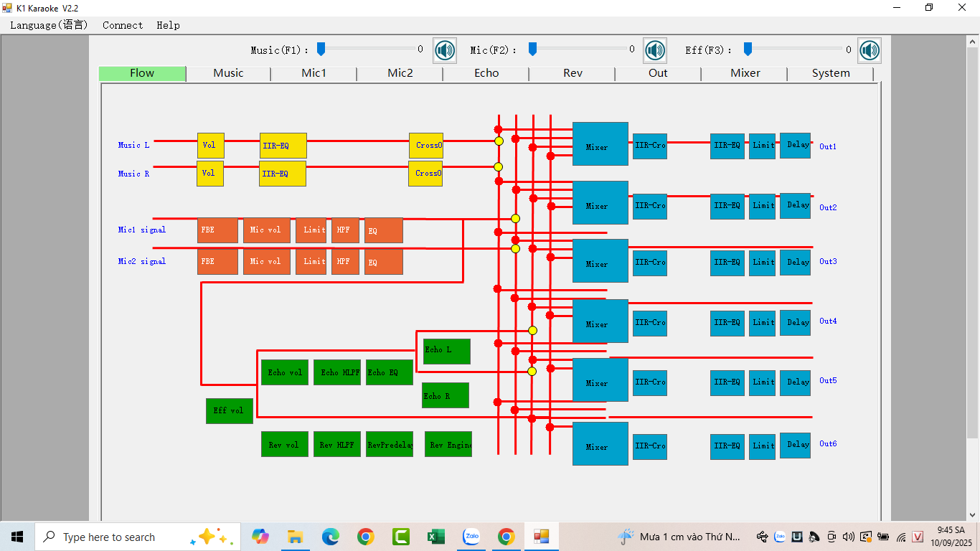
Task: Open the Mic1 signal FBE block
Action: (217, 230)
